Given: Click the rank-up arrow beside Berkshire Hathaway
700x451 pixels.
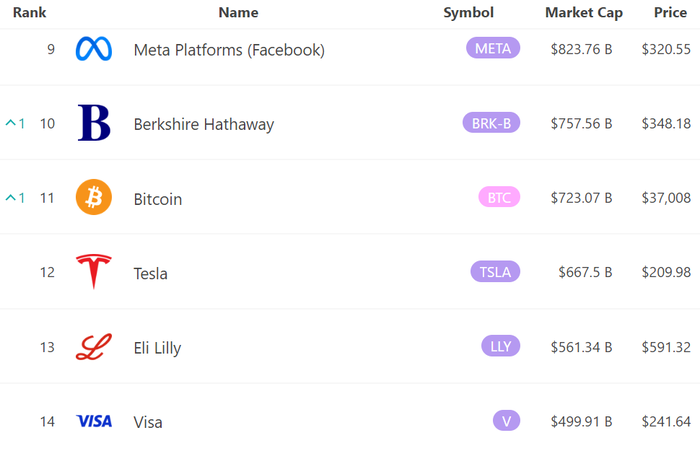Looking at the screenshot, I should [x=11, y=122].
